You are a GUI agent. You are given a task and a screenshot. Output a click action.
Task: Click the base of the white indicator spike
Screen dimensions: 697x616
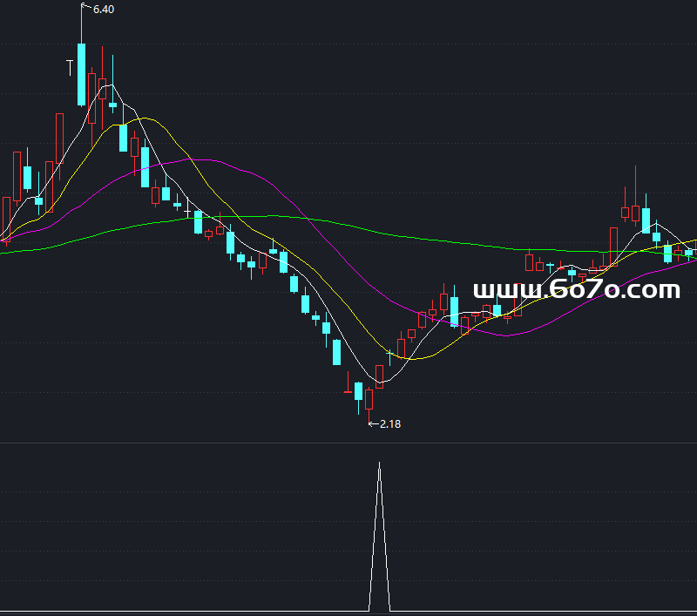coord(379,609)
